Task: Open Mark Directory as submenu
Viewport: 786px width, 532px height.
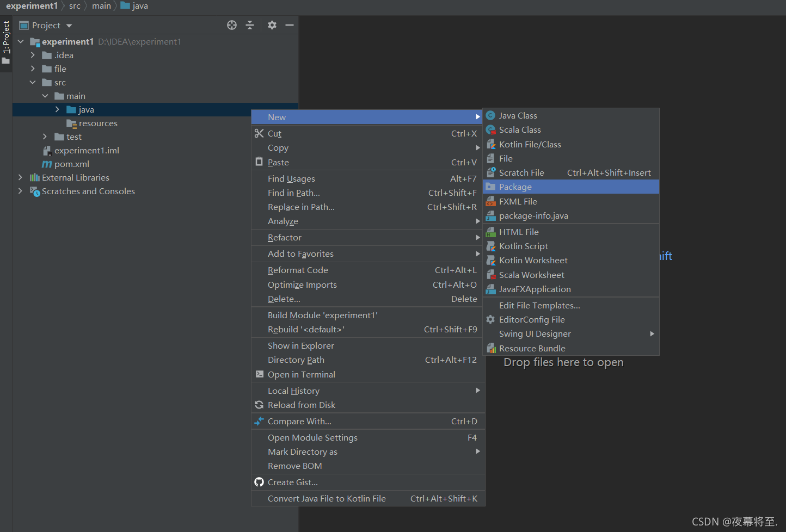Action: click(x=368, y=451)
